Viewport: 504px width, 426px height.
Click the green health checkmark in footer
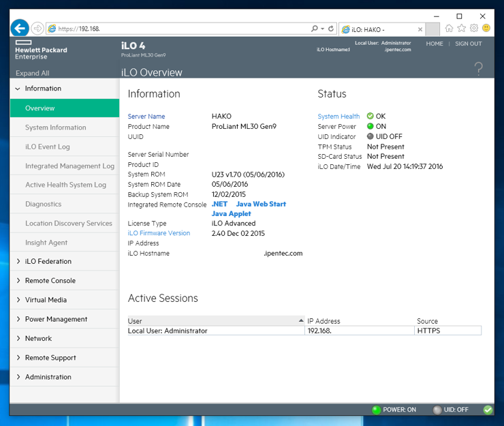488,410
